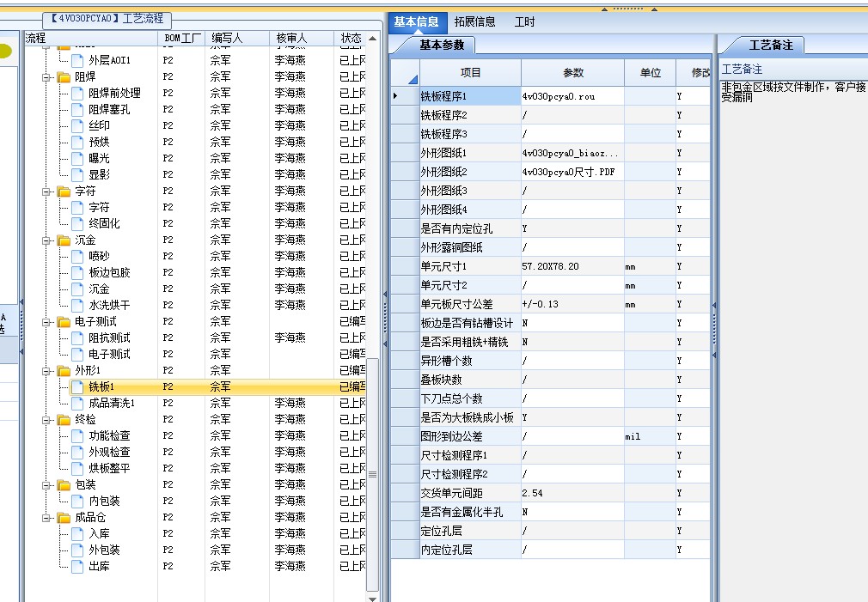Collapse the 阻焊 folder node
The width and height of the screenshot is (868, 602).
(46, 77)
